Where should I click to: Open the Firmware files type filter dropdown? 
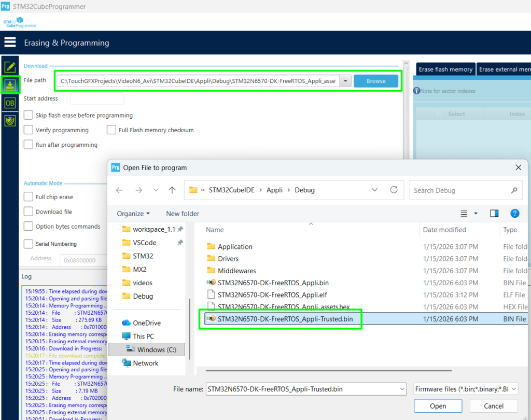pyautogui.click(x=466, y=389)
